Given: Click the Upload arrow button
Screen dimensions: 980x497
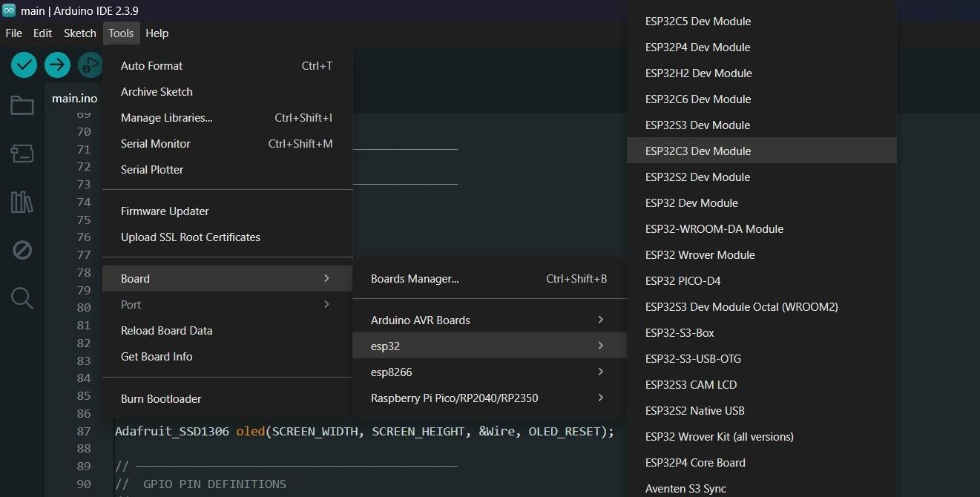Looking at the screenshot, I should 57,65.
